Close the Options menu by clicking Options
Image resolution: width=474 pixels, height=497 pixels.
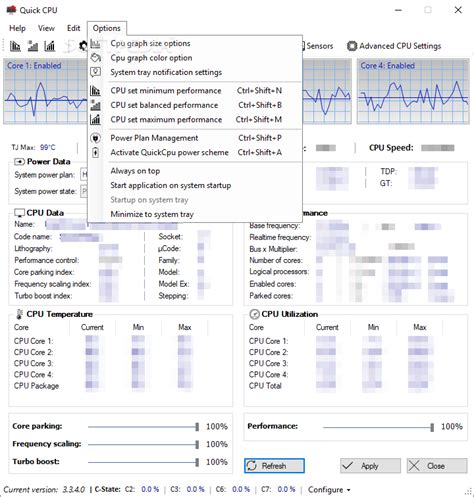[x=107, y=28]
